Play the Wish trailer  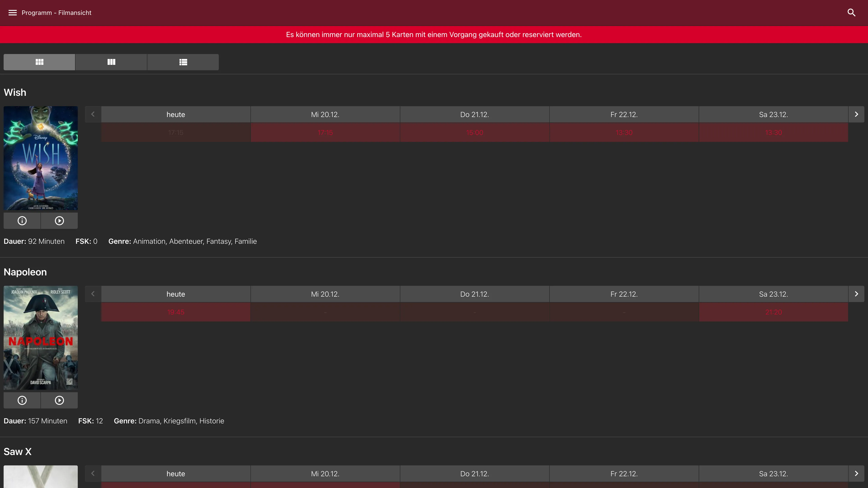(x=59, y=221)
